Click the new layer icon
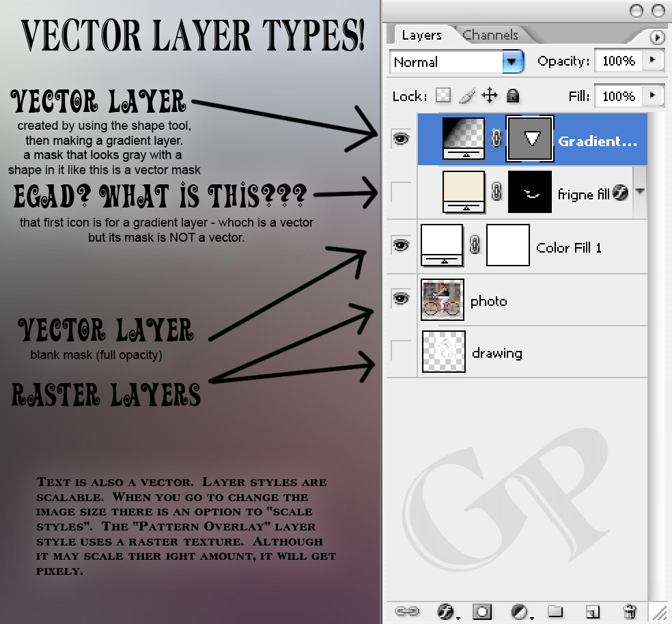This screenshot has width=672, height=624. point(593,612)
